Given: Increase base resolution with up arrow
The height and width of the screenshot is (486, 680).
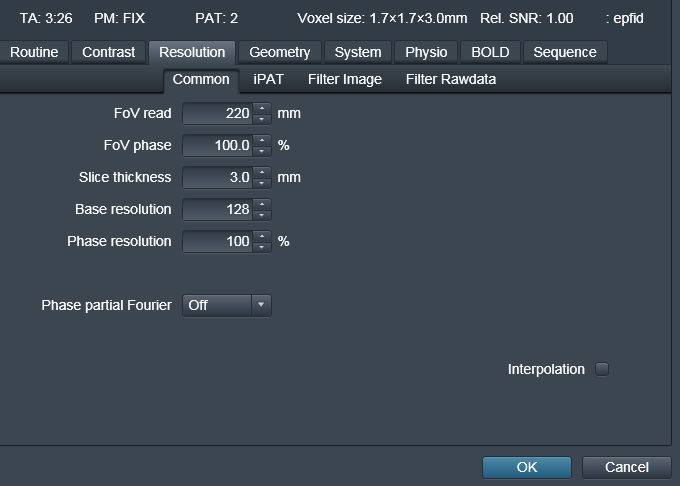Looking at the screenshot, I should point(262,204).
